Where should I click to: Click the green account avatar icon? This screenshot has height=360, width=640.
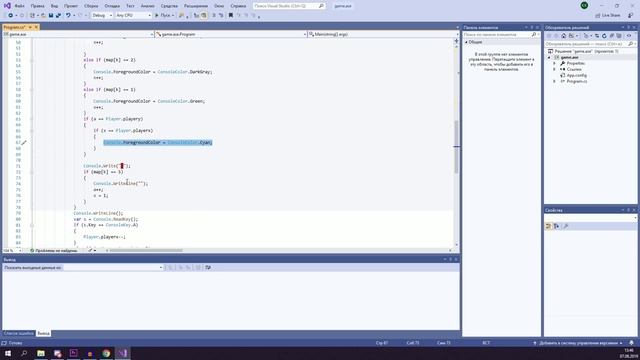point(584,5)
